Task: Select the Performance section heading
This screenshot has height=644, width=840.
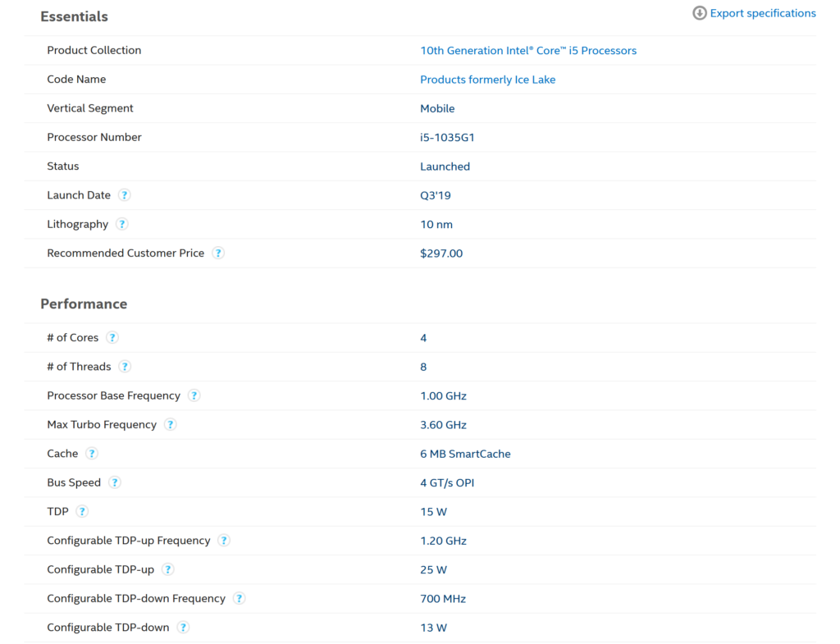Action: [84, 304]
